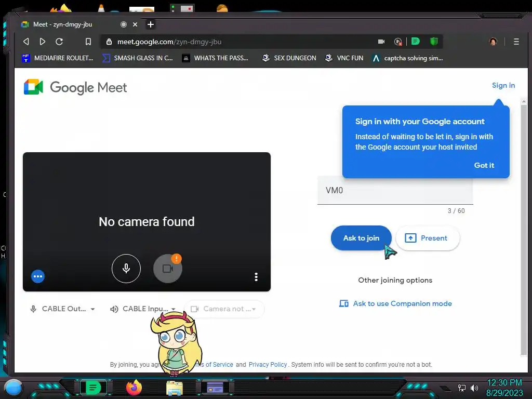Mute the microphone button in preview

[x=126, y=269]
